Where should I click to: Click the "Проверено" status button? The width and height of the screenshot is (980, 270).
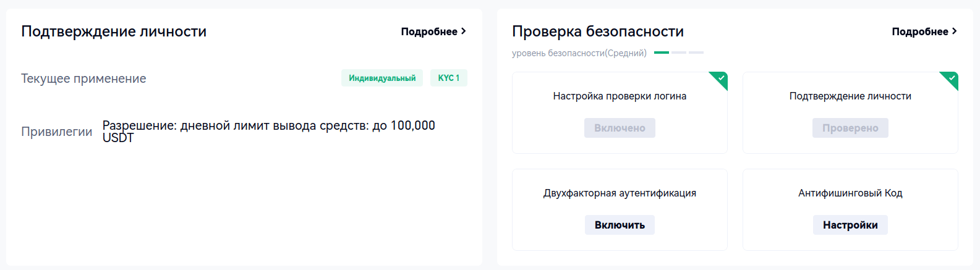pyautogui.click(x=850, y=128)
